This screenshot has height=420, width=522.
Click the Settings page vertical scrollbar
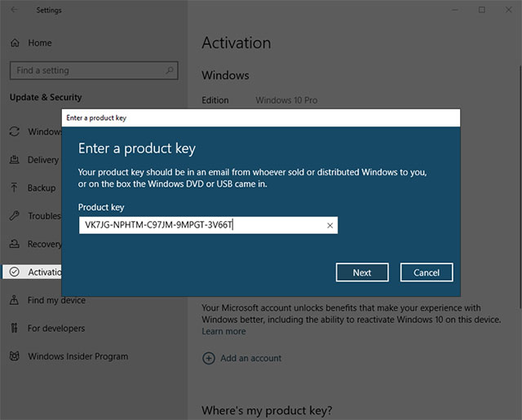[520, 187]
